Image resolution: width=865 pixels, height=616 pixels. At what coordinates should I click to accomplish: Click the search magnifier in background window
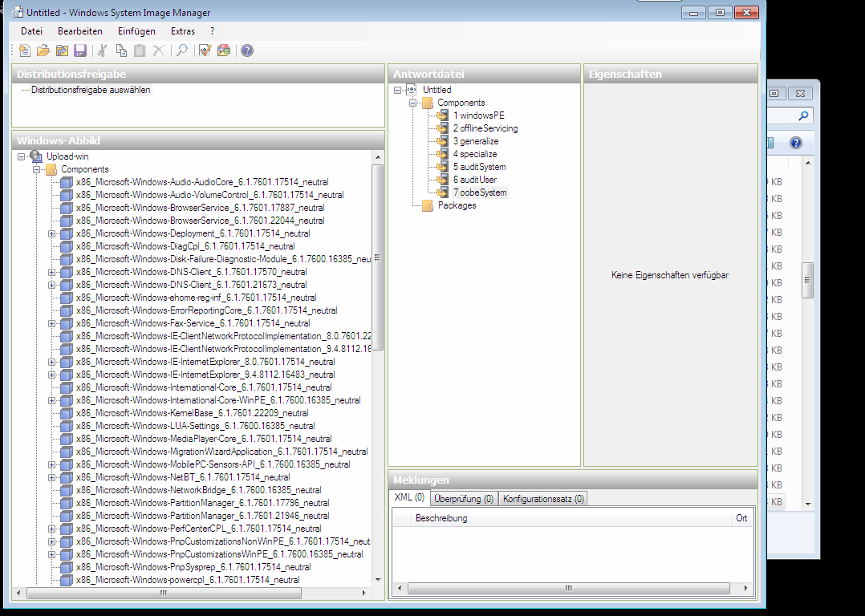[x=803, y=115]
